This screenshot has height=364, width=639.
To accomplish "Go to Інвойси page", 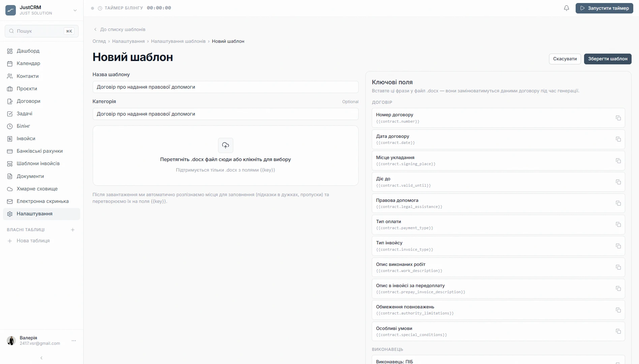I will [41, 139].
